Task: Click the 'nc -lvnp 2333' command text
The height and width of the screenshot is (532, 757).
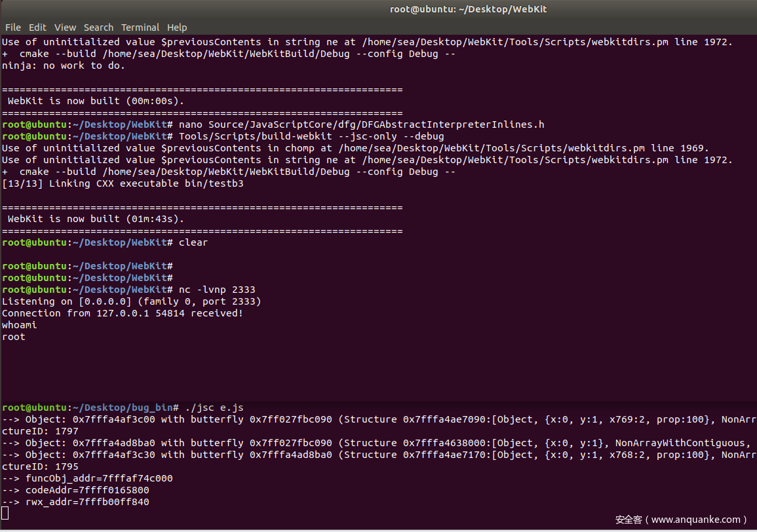Action: click(216, 290)
